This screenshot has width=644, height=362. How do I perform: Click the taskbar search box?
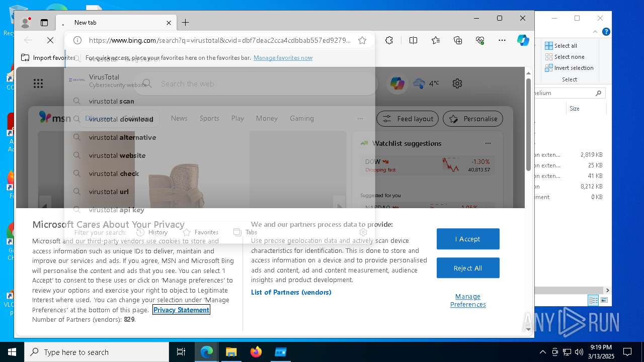(x=97, y=352)
